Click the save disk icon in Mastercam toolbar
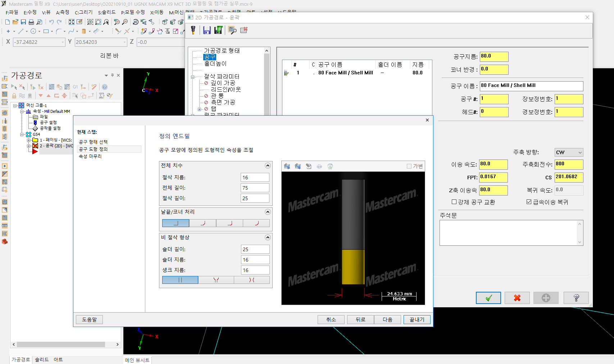 point(23,22)
